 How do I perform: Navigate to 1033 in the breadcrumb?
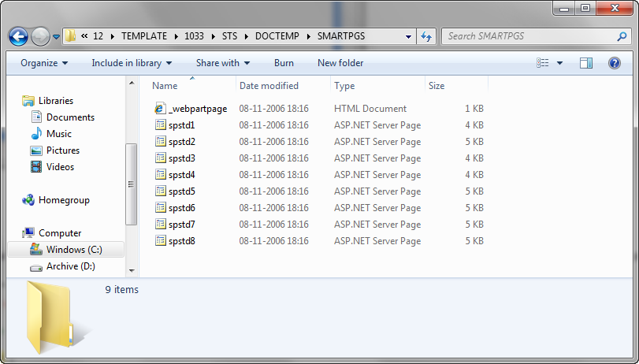[194, 36]
